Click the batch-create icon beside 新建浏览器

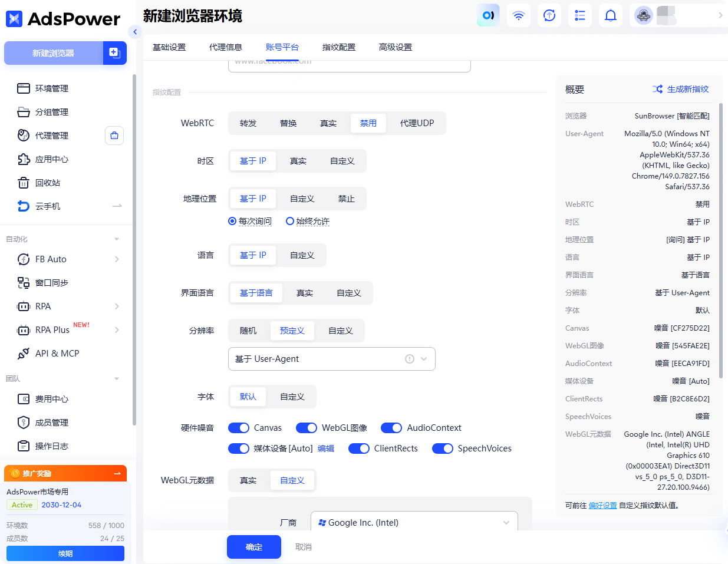pyautogui.click(x=115, y=53)
